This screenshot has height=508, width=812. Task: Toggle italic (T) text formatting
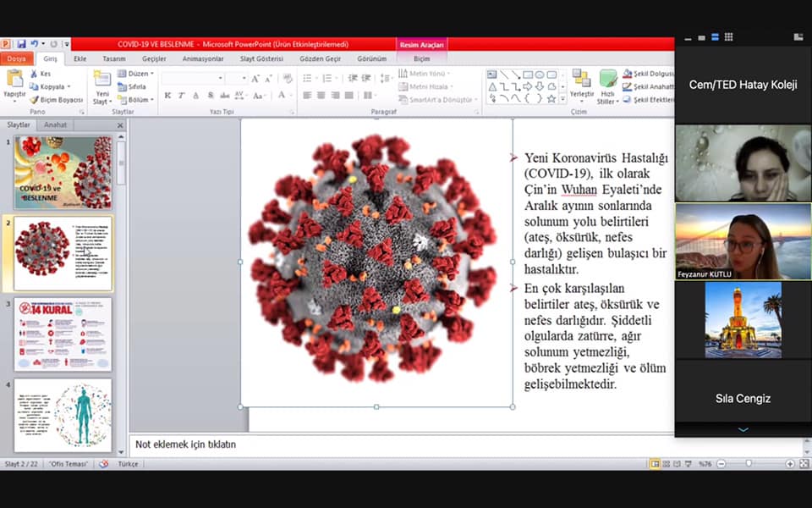click(x=181, y=96)
